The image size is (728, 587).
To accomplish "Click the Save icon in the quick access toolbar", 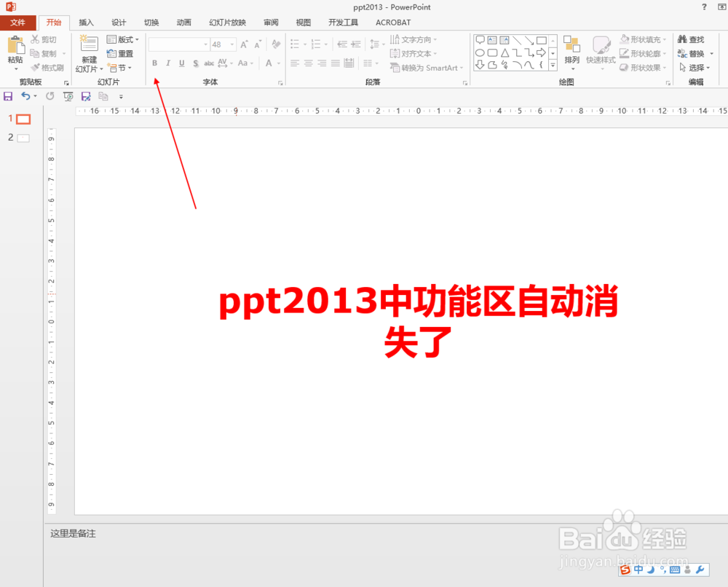I will (8, 96).
